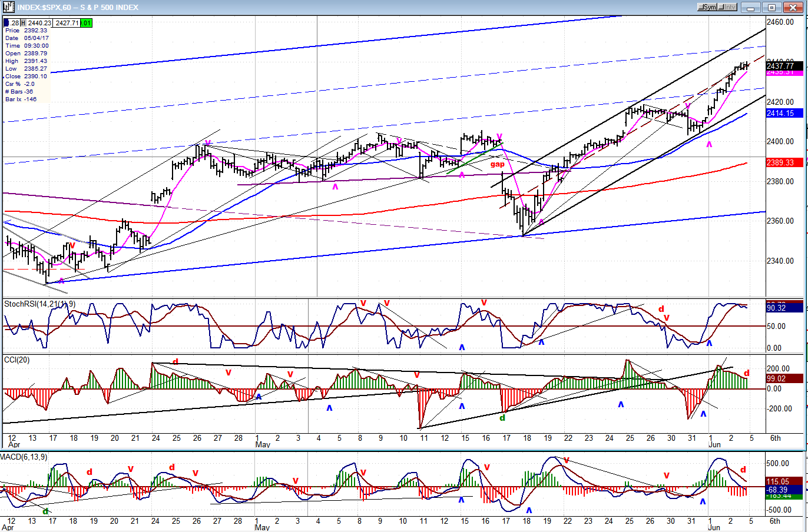
Task: Maximize the SPX chart window
Action: pyautogui.click(x=771, y=7)
